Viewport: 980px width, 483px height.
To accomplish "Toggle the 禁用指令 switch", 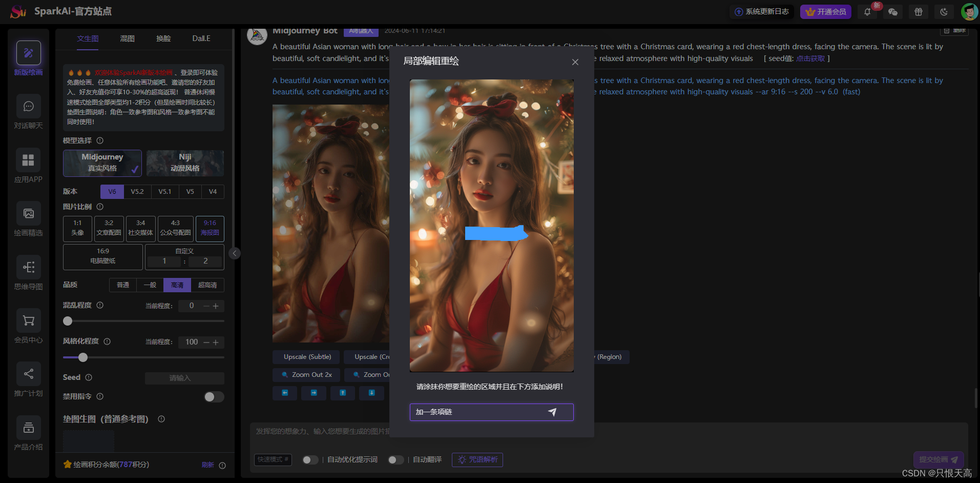I will pos(214,397).
